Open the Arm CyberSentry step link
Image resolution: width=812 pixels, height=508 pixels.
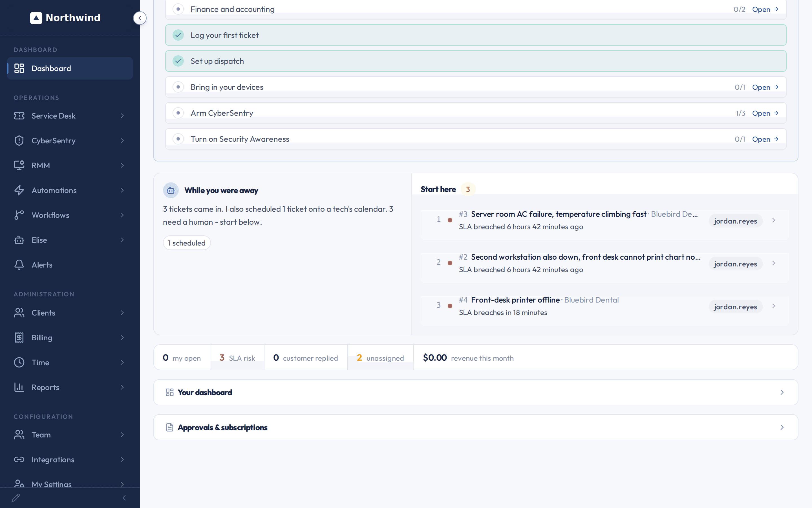click(x=765, y=113)
